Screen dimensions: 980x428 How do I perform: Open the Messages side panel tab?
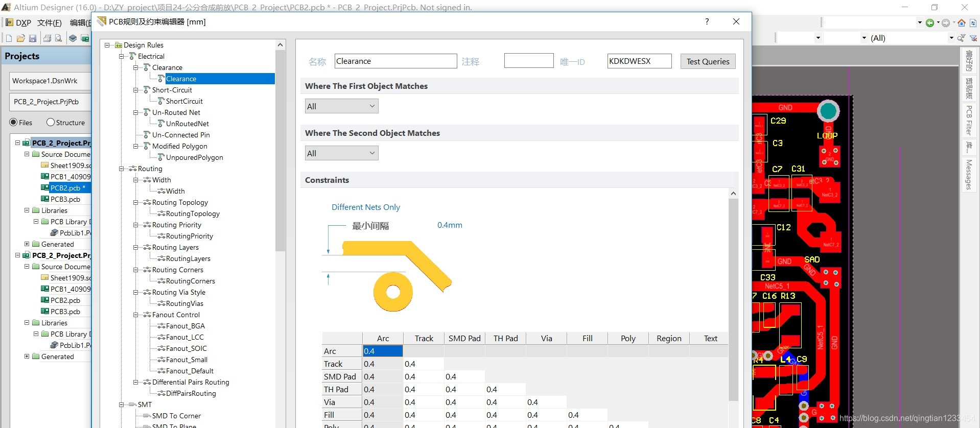(x=969, y=175)
